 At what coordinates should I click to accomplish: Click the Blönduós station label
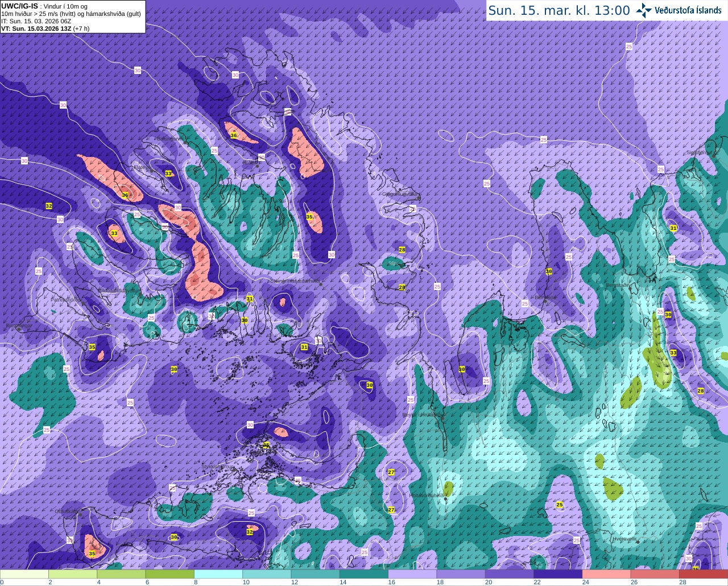(545, 298)
